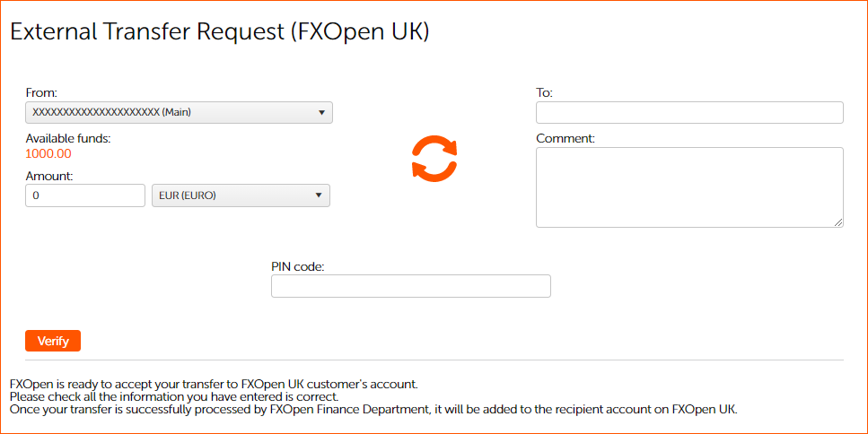Image resolution: width=868 pixels, height=434 pixels.
Task: Click the External Transfer Request heading
Action: point(220,32)
